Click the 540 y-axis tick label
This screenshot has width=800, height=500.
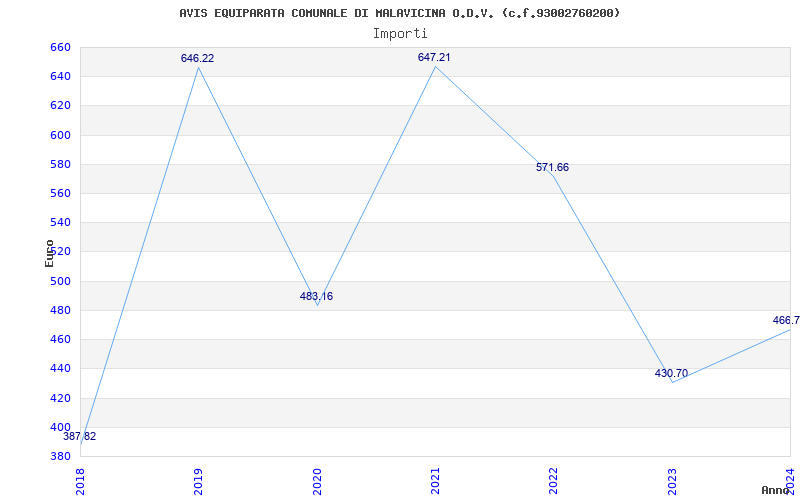point(60,222)
